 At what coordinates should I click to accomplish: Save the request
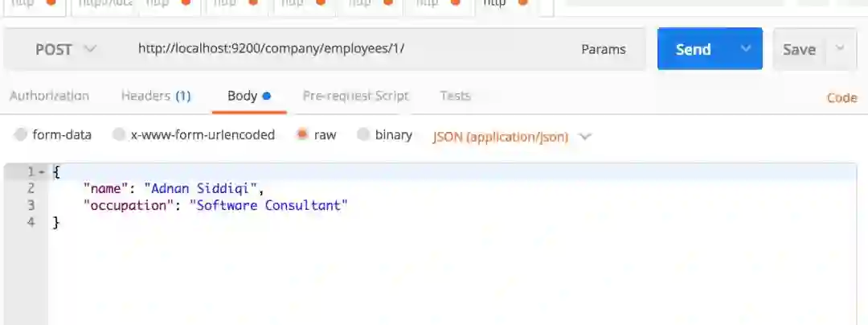tap(799, 49)
